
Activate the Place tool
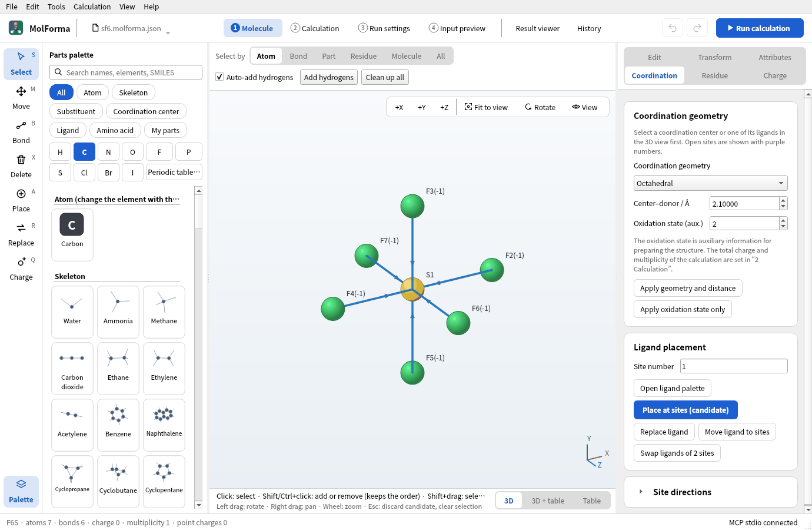(x=21, y=200)
